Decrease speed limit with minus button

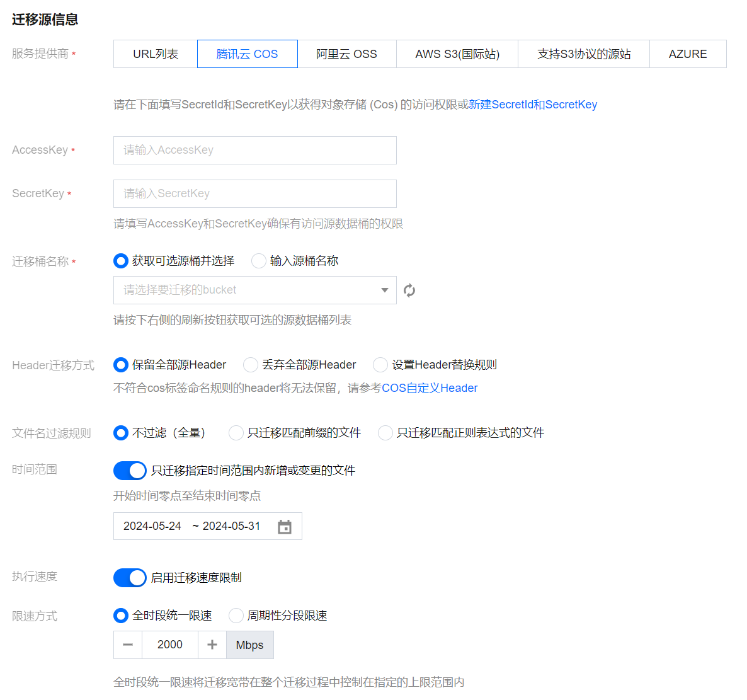point(128,645)
